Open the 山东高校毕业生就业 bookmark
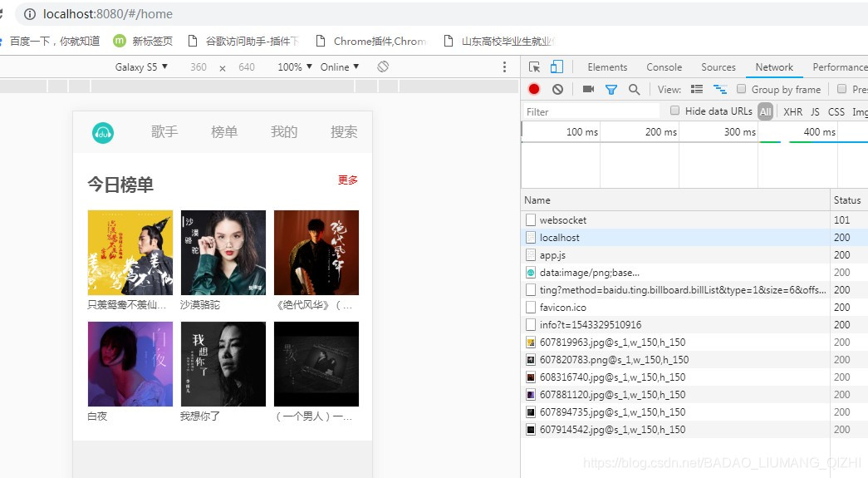Screen dimensions: 868x478 tap(499, 41)
